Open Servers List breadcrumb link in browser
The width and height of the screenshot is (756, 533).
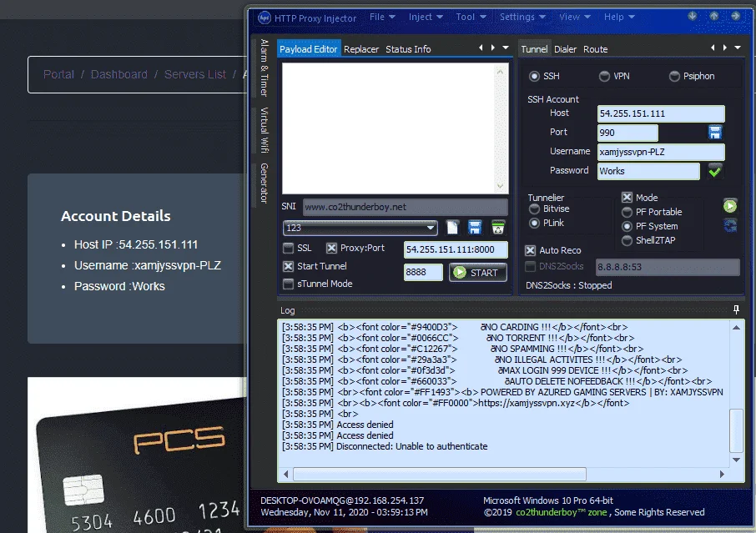coord(194,74)
